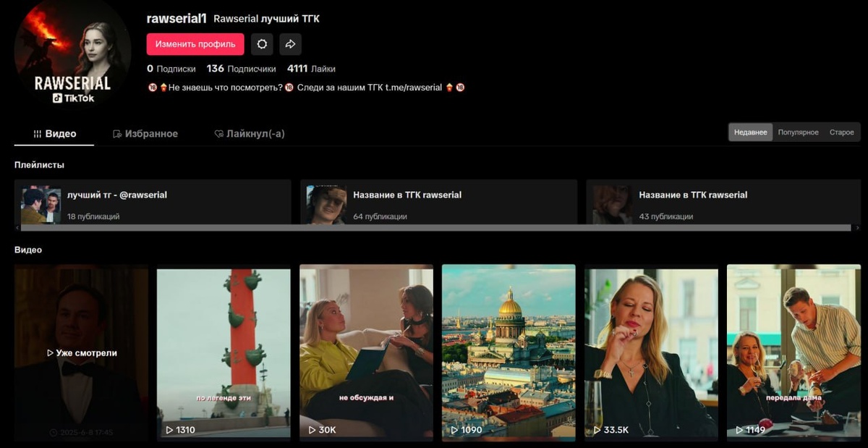Switch to the 'Видео' tab
The width and height of the screenshot is (868, 448).
point(54,134)
